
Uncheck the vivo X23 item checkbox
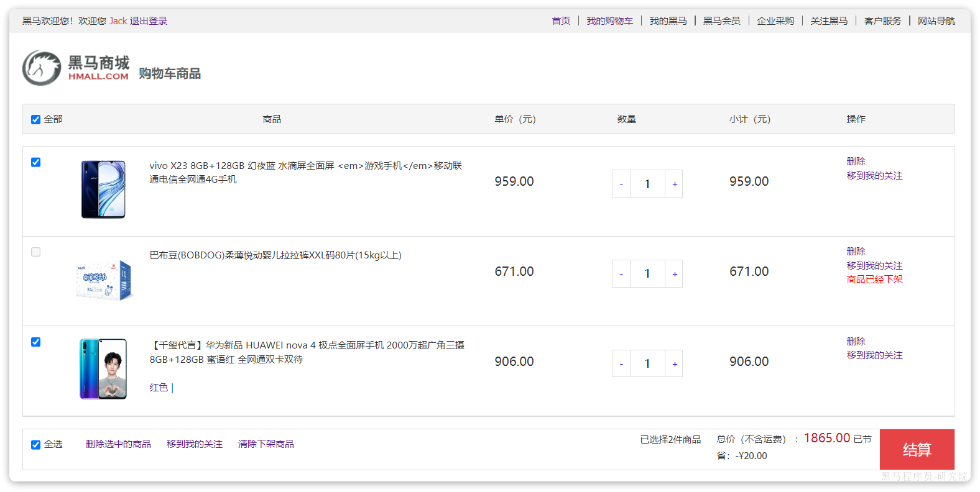click(x=36, y=162)
